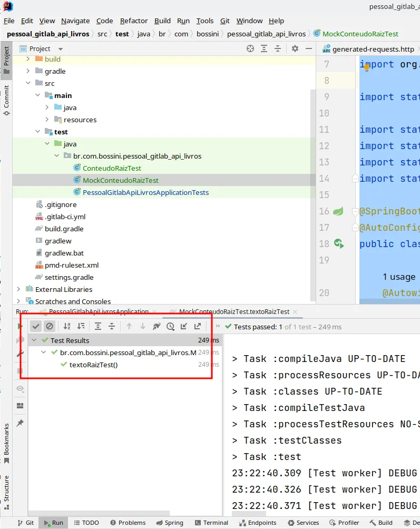Toggle Show Ignored tests button

coord(49,326)
